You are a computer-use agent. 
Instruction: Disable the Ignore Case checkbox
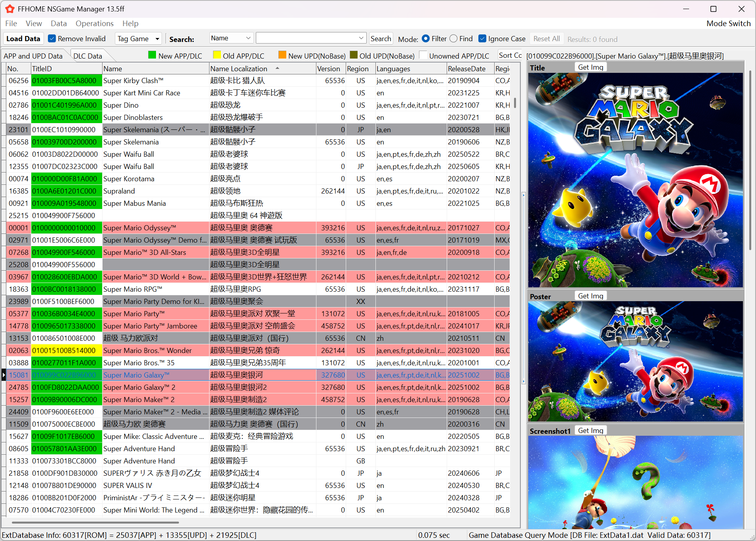click(482, 38)
